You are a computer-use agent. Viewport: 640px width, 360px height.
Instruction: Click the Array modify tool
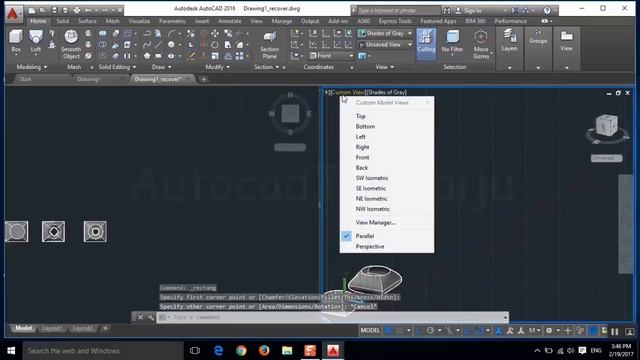(240, 56)
